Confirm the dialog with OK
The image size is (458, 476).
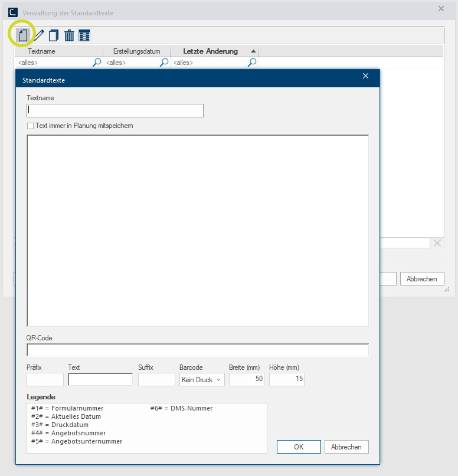[299, 447]
